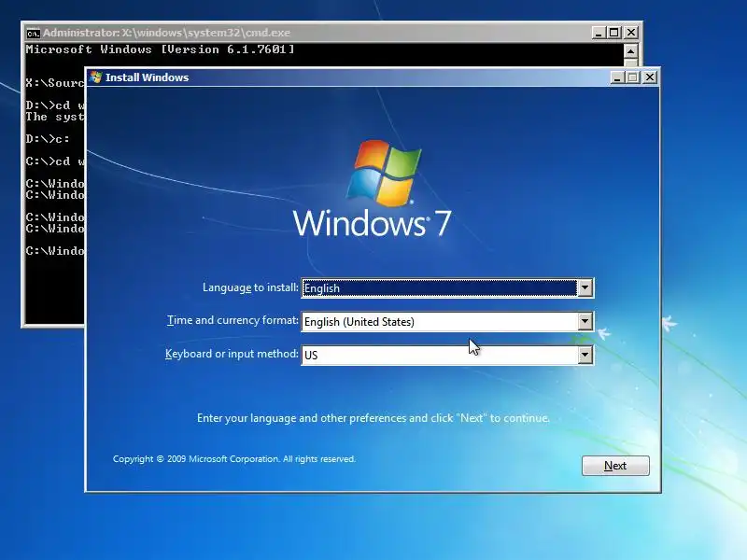
Task: Open the Keyboard or input method dropdown arrow
Action: 585,355
